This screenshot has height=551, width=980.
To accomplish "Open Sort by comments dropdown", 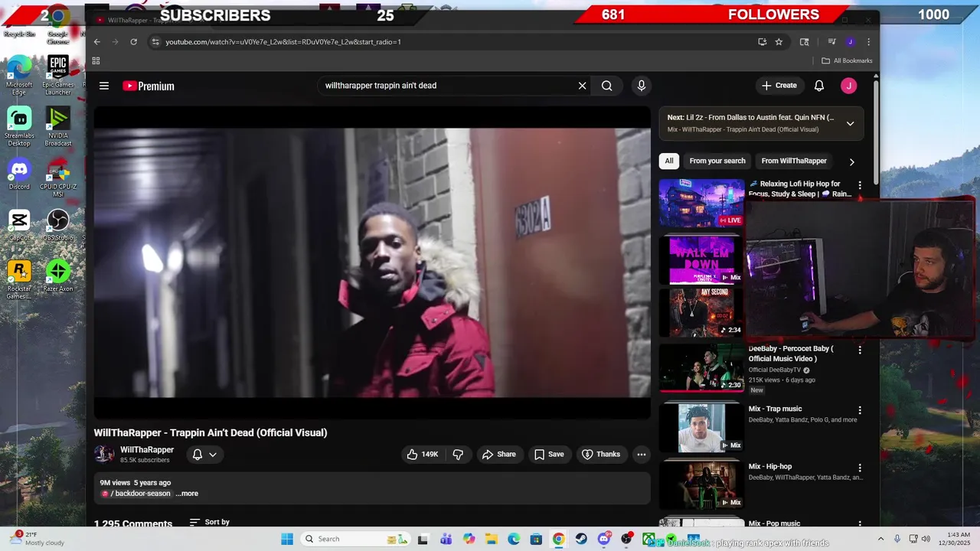I will coord(209,522).
